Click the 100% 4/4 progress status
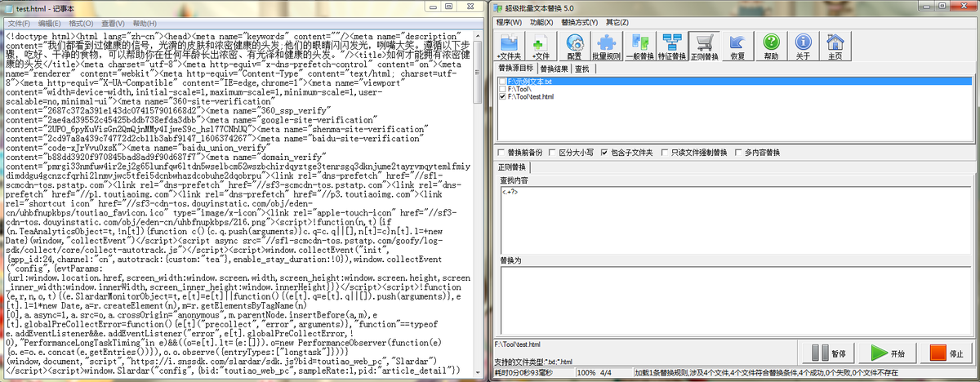 tap(593, 372)
